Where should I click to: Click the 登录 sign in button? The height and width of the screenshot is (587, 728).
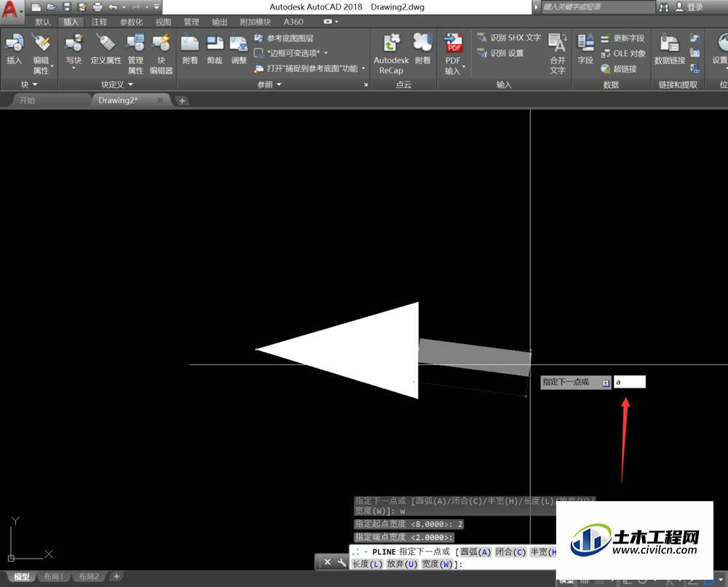click(689, 7)
